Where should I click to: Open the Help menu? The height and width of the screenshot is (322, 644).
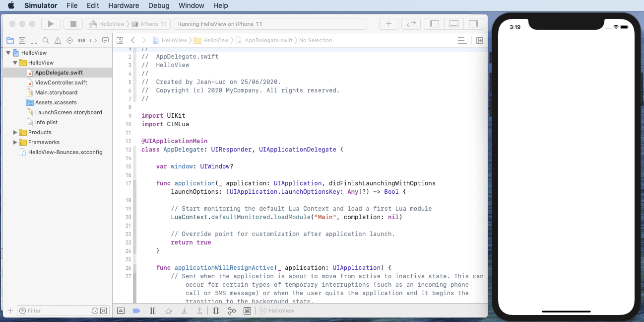(x=221, y=5)
